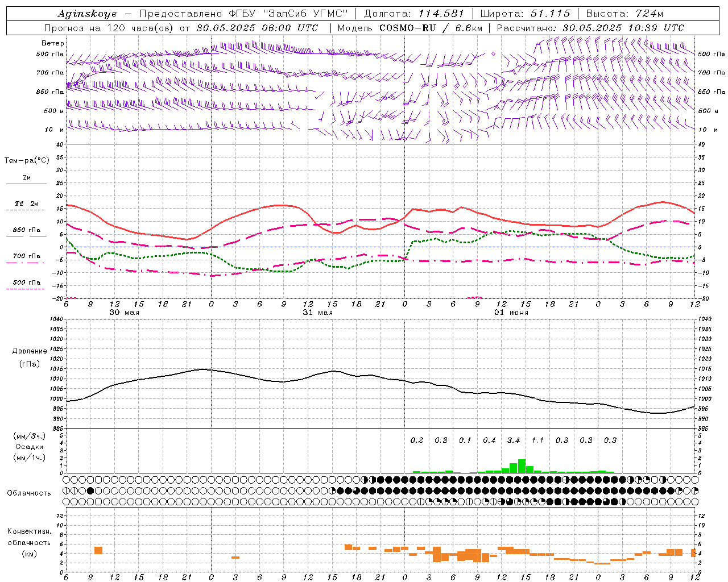Click the Осадки precipitation panel label
The width and height of the screenshot is (728, 582).
coord(29,447)
